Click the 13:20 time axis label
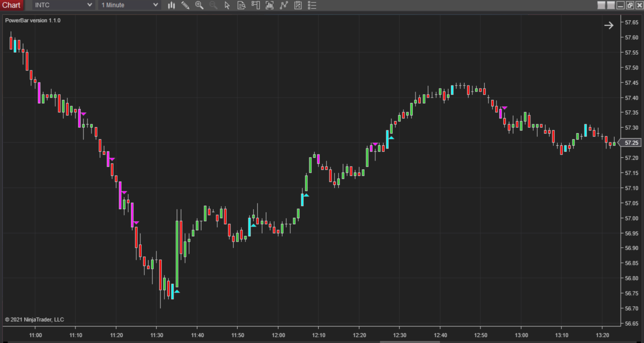 tap(602, 335)
